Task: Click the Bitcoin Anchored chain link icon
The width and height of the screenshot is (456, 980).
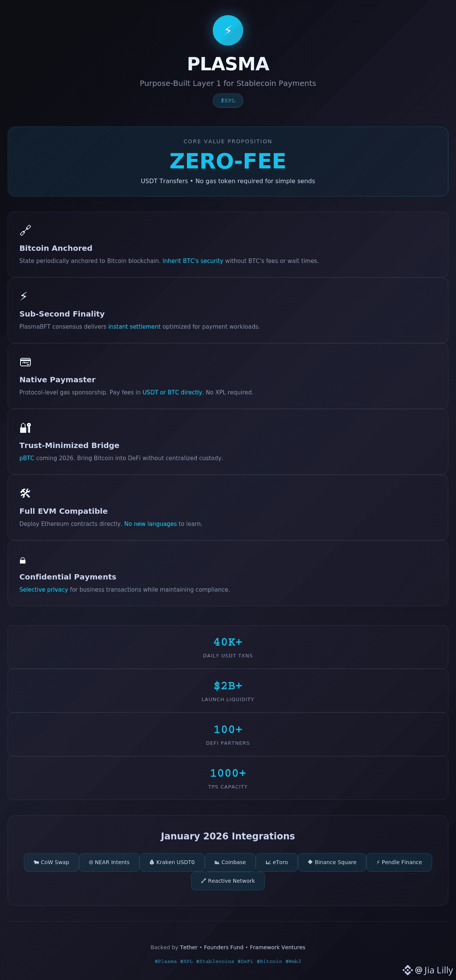Action: point(25,230)
